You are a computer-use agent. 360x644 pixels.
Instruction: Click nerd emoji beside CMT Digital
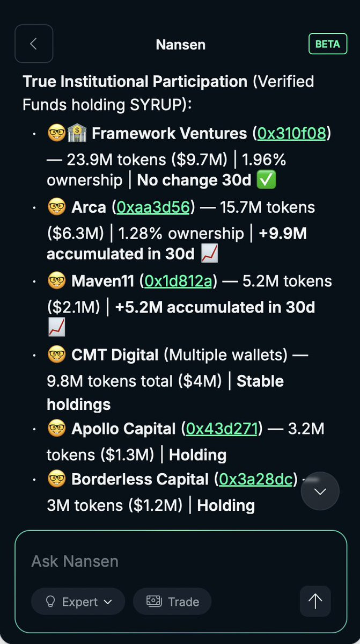tap(56, 355)
